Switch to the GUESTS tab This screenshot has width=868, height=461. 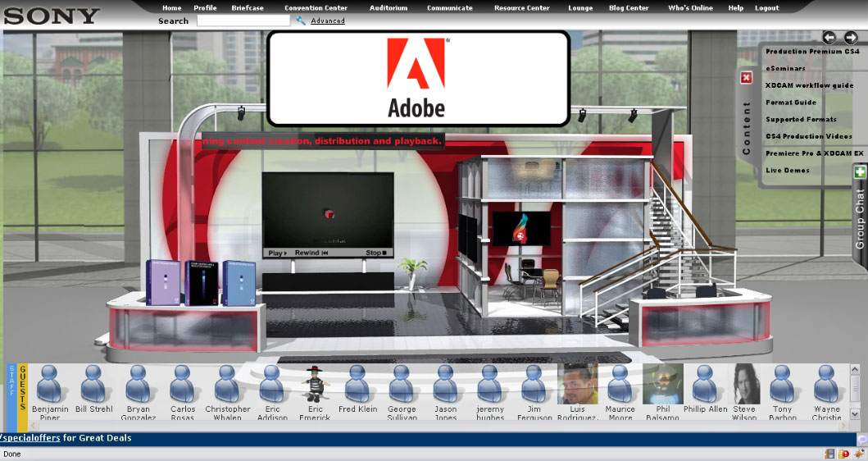pos(23,397)
